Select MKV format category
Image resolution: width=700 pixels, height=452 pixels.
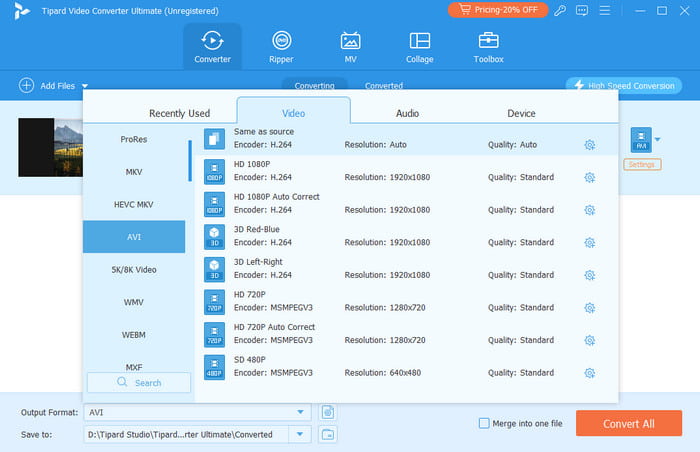point(134,172)
